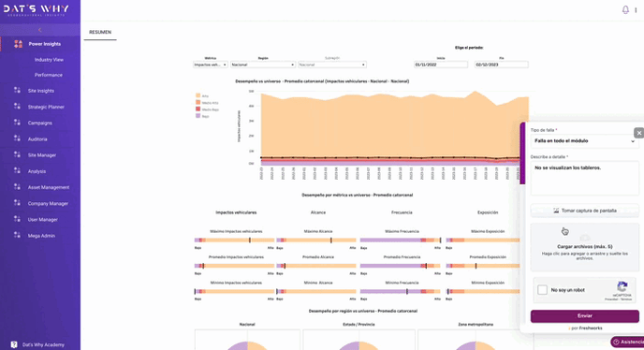Open Industry View submenu item
This screenshot has height=350, width=644.
pyautogui.click(x=49, y=60)
